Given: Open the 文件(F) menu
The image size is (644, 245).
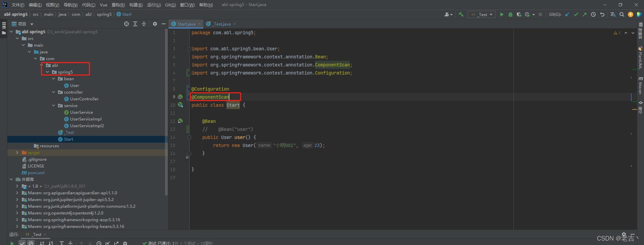Looking at the screenshot, I should (x=18, y=5).
